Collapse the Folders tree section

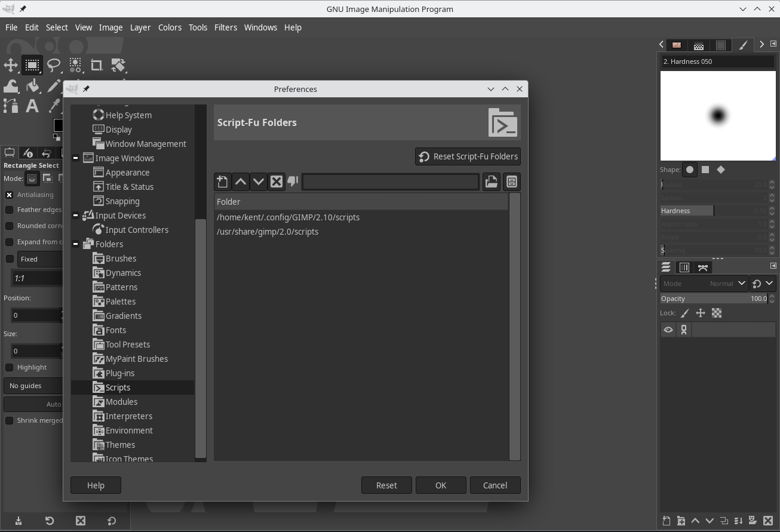[76, 244]
